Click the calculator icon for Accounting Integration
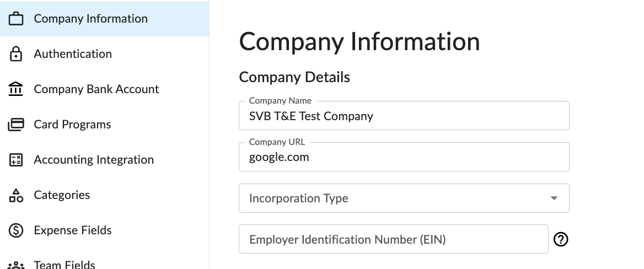This screenshot has width=644, height=269. tap(16, 160)
